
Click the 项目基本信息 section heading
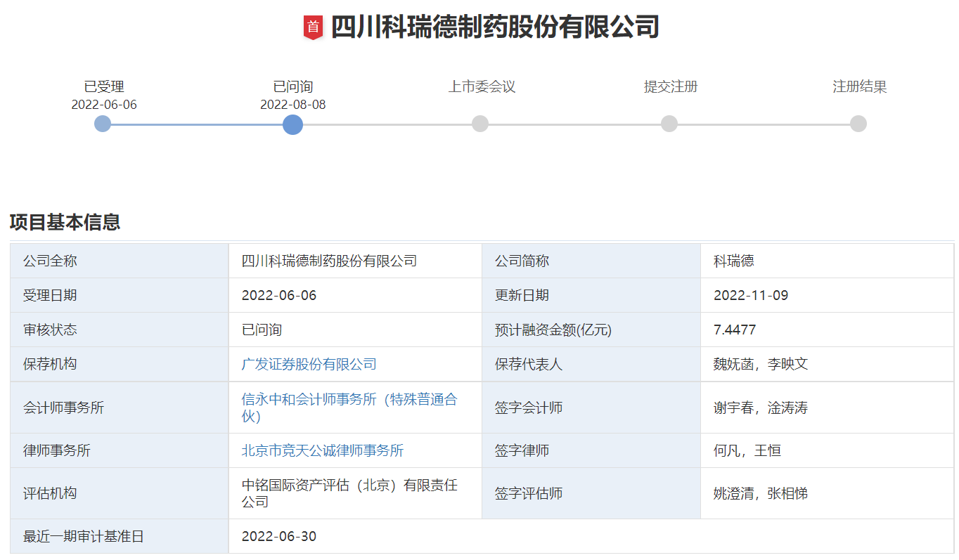coord(65,222)
